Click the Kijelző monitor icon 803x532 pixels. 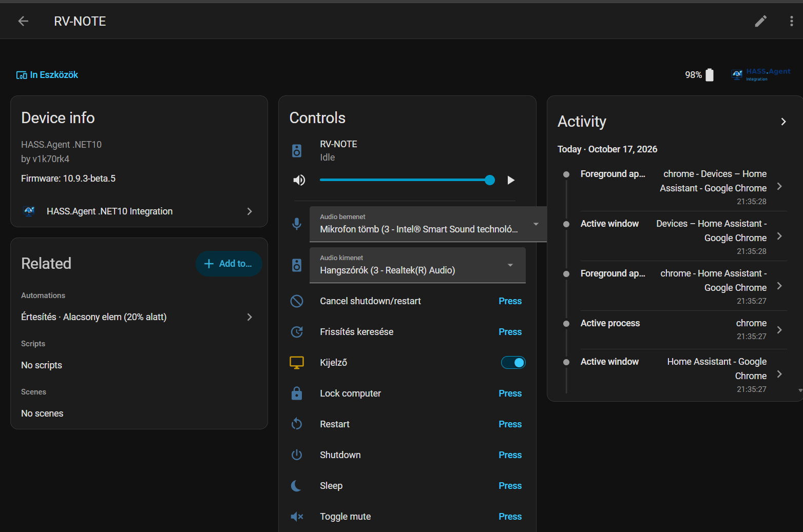click(297, 363)
